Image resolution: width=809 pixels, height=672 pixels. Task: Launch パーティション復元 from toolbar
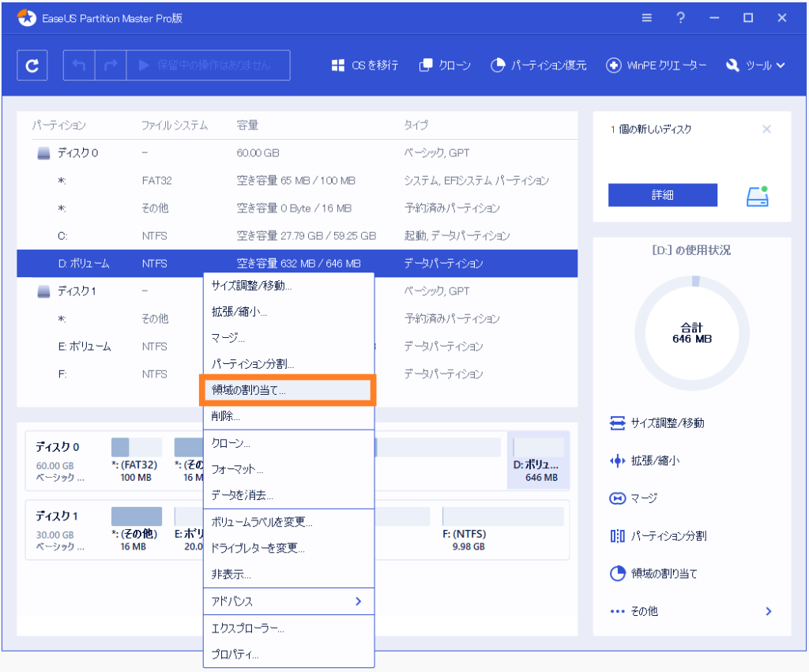538,66
